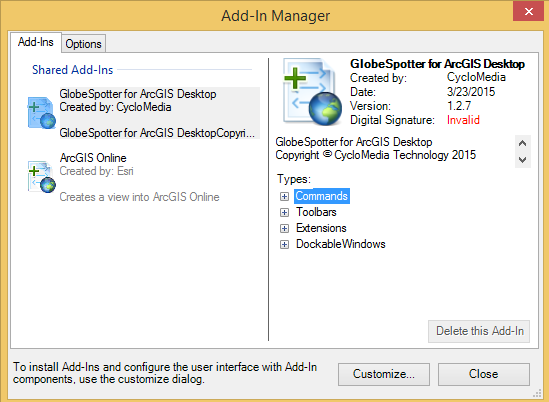The height and width of the screenshot is (402, 549).
Task: Close the Add-In Manager with Close button
Action: 484,374
